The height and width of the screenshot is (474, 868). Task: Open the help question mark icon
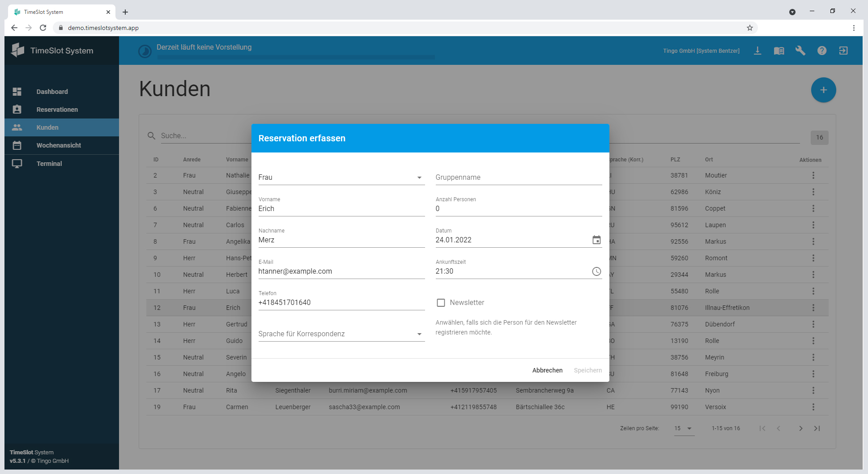822,51
